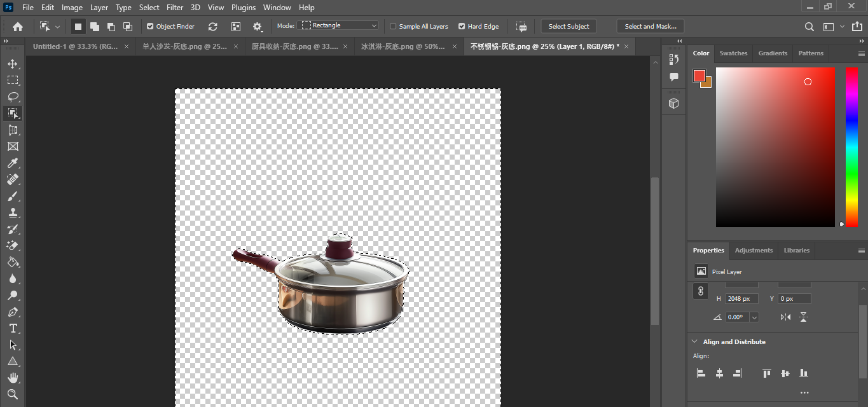Select the Crop tool
Viewport: 868px width, 407px height.
pyautogui.click(x=13, y=130)
